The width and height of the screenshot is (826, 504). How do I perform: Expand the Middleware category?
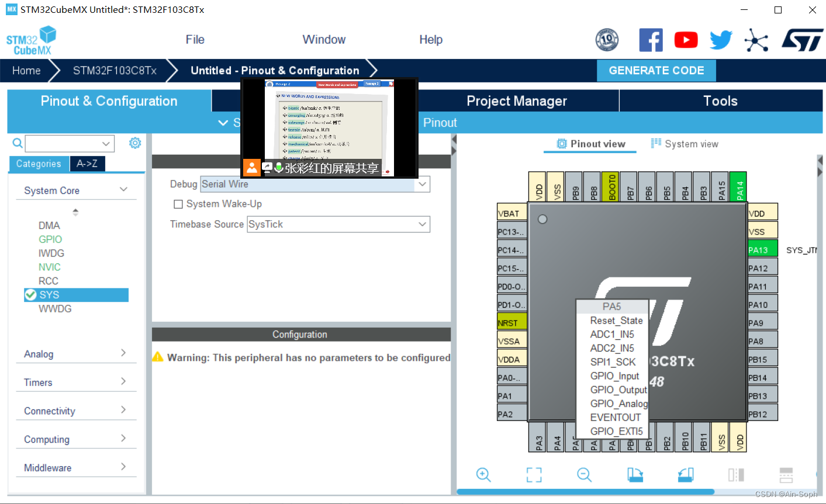(76, 468)
